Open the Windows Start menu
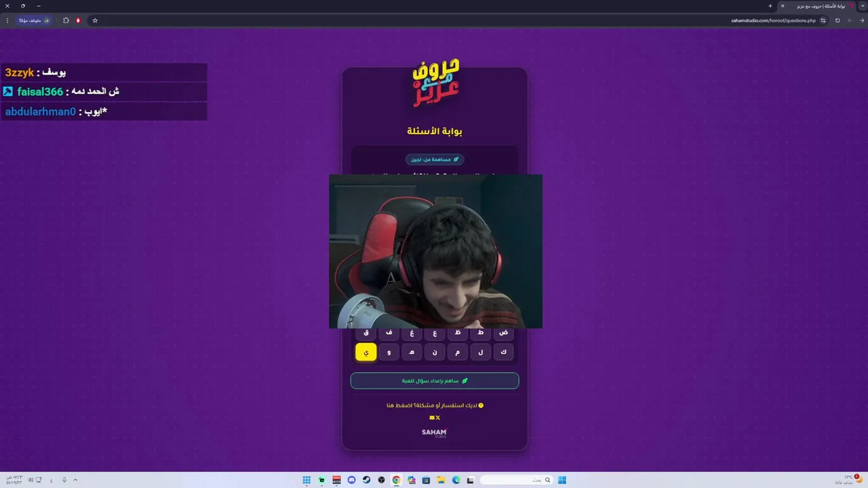The height and width of the screenshot is (488, 868). pyautogui.click(x=562, y=480)
